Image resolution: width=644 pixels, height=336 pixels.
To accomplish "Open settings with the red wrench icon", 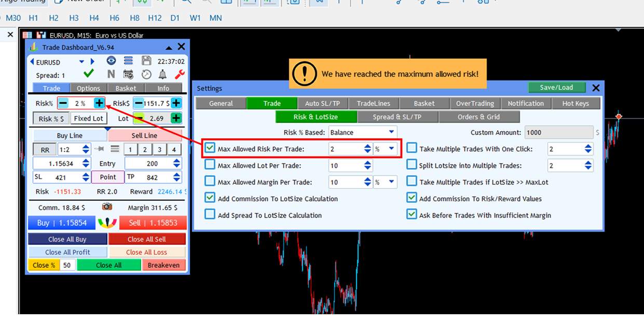I will (179, 74).
